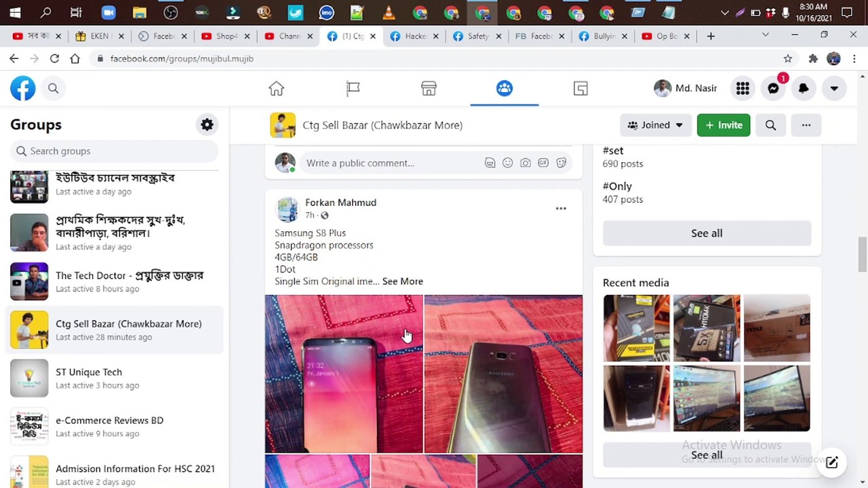Screen dimensions: 868x488
Task: Open the #set topic
Action: 613,150
